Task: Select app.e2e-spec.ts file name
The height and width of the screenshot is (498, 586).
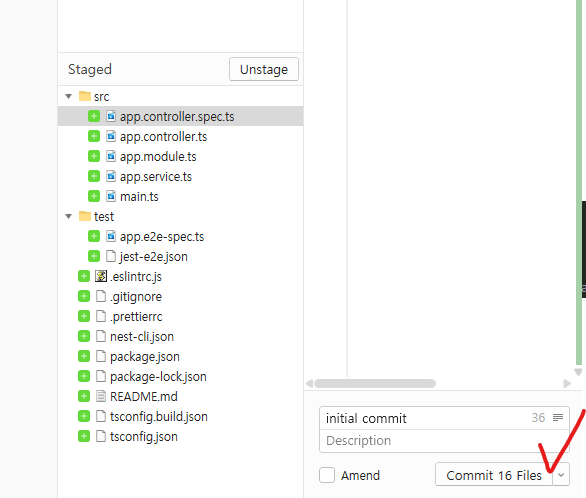Action: 162,236
